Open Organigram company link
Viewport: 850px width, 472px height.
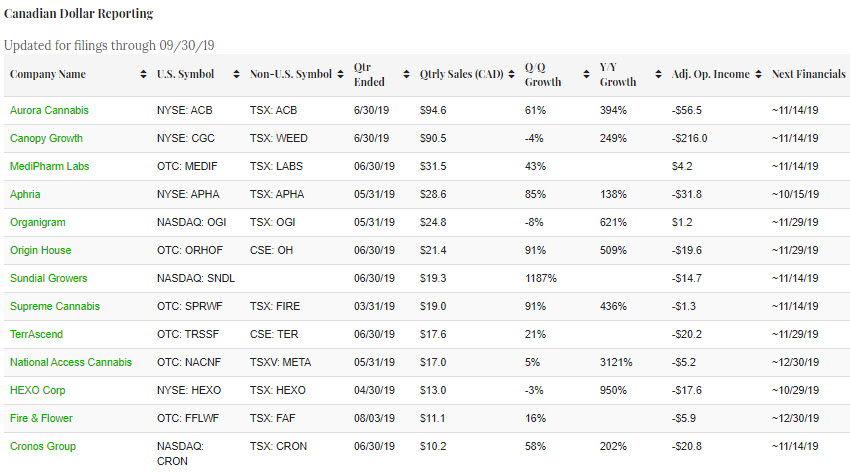[38, 222]
